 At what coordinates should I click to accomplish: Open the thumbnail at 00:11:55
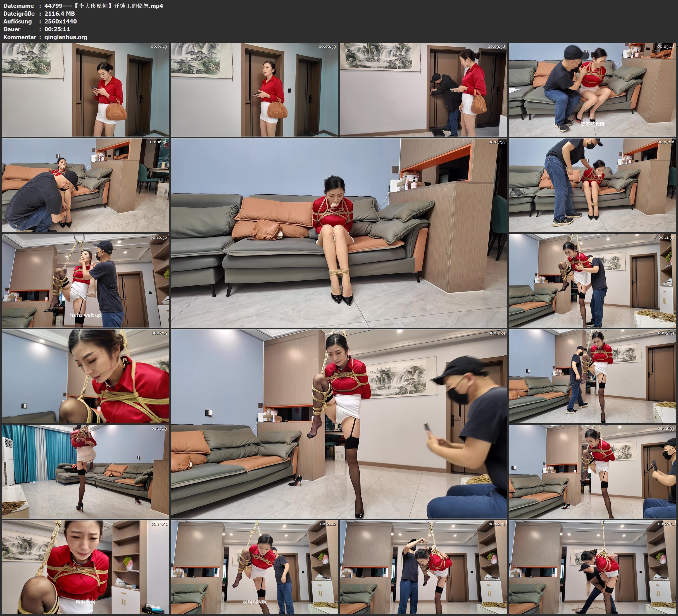[x=592, y=281]
